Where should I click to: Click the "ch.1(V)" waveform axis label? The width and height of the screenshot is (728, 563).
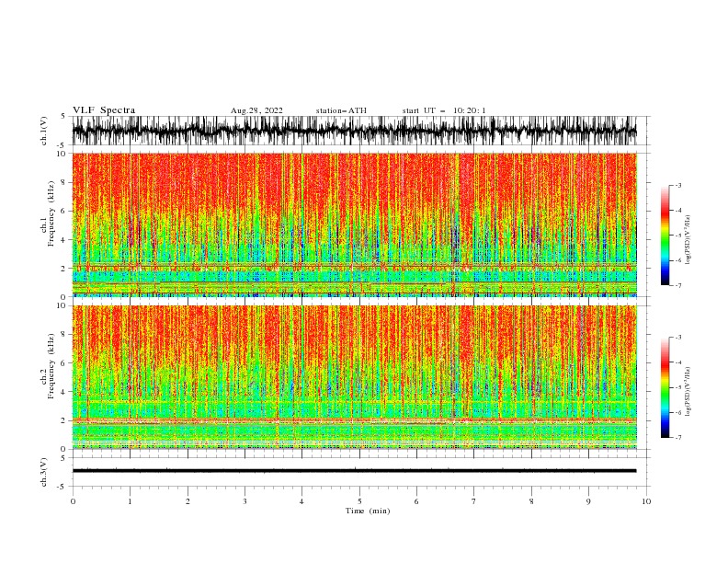pos(44,131)
